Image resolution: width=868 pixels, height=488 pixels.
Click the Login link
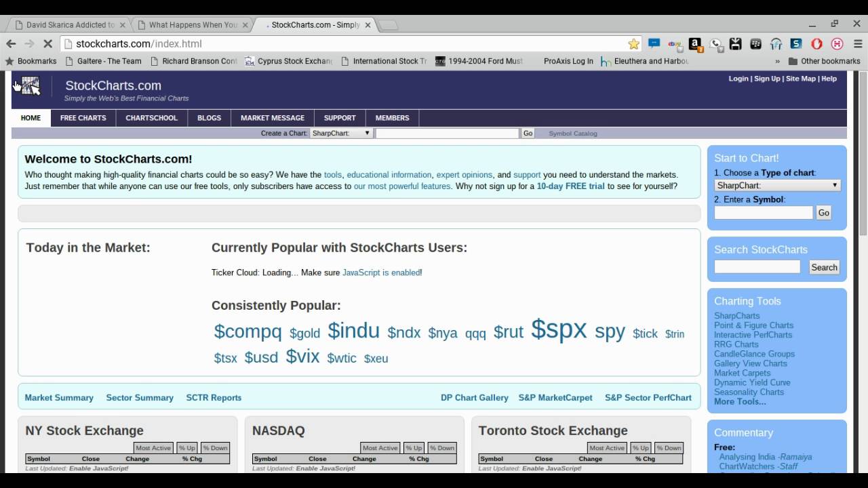[x=738, y=79]
